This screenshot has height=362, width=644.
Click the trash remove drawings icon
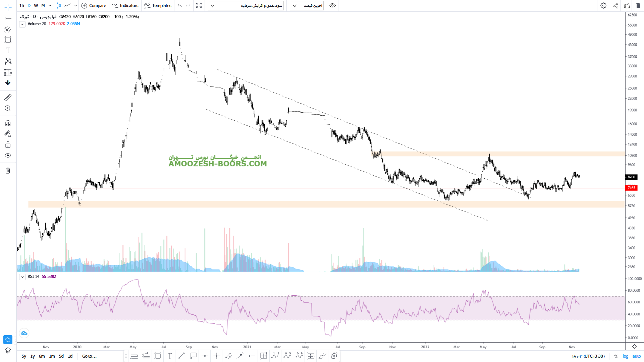[x=8, y=171]
